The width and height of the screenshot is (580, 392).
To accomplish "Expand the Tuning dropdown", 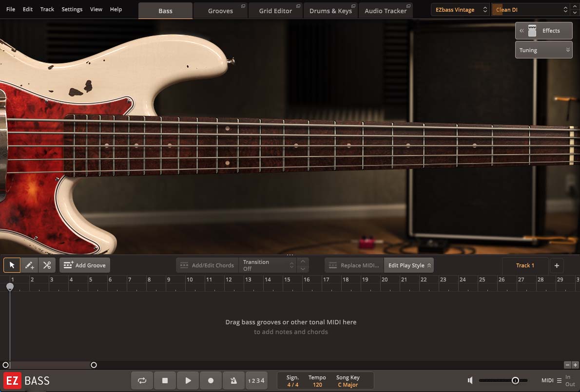I will (x=543, y=50).
